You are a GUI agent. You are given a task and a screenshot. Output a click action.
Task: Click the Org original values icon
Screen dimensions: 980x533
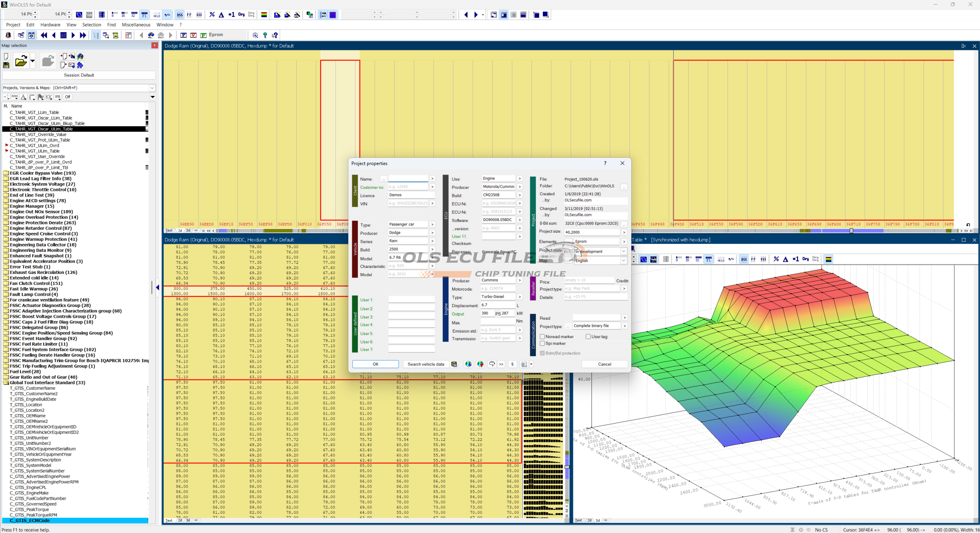click(x=241, y=15)
